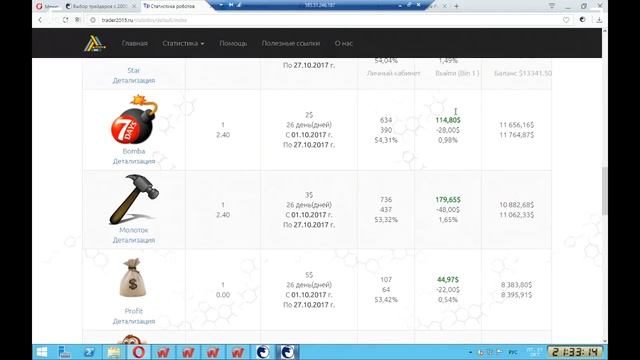This screenshot has height=360, width=640.
Task: Switch to Opera in the taskbar
Action: pos(138,352)
